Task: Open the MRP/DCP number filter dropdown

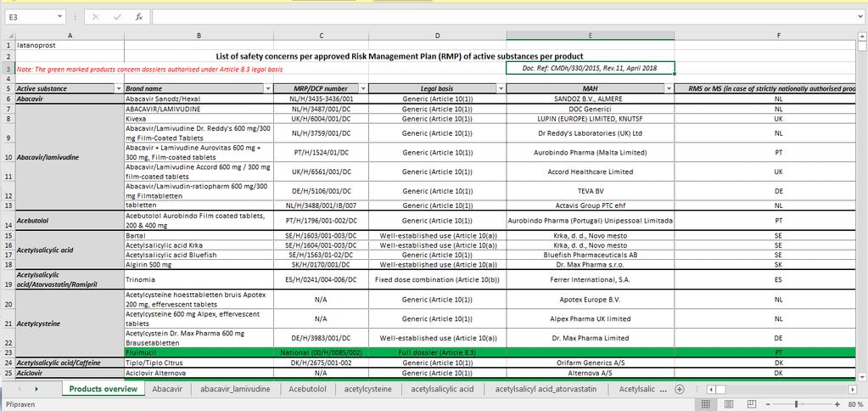Action: pos(363,88)
